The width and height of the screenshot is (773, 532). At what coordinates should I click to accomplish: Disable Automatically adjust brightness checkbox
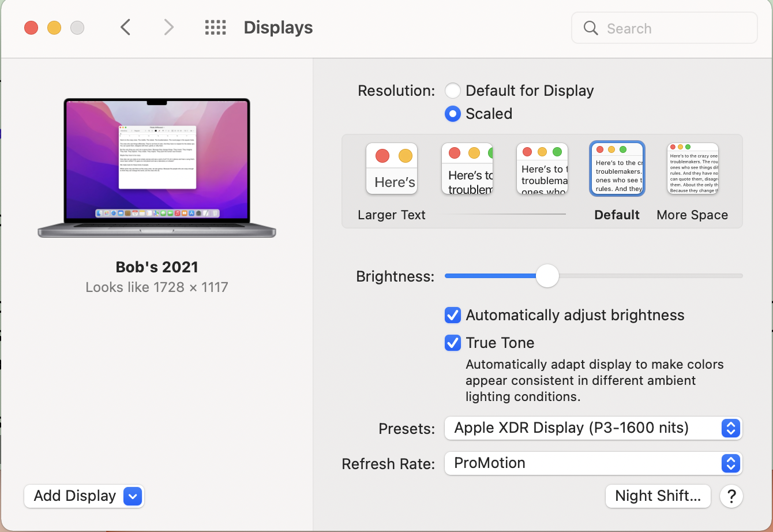tap(453, 315)
